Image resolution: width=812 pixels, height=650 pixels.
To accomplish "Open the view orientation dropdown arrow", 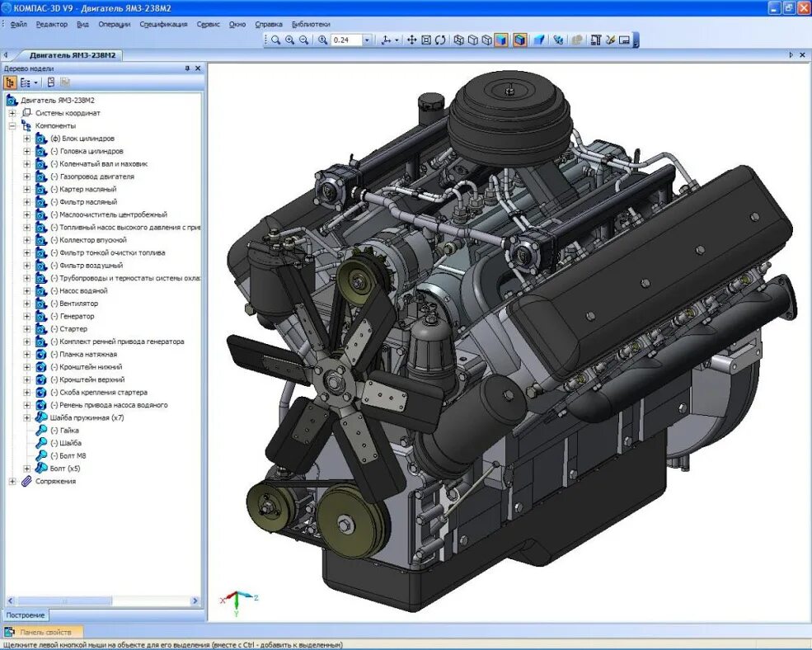I will click(x=397, y=40).
